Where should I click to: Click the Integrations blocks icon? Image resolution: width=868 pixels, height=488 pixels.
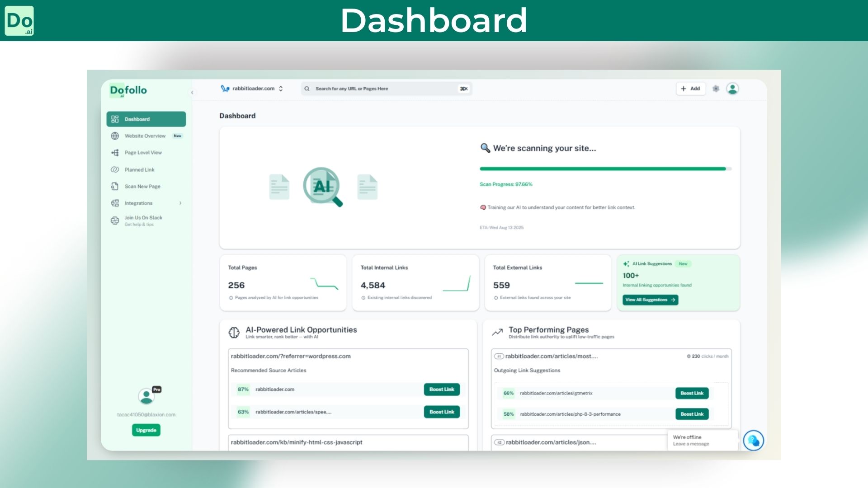click(115, 203)
